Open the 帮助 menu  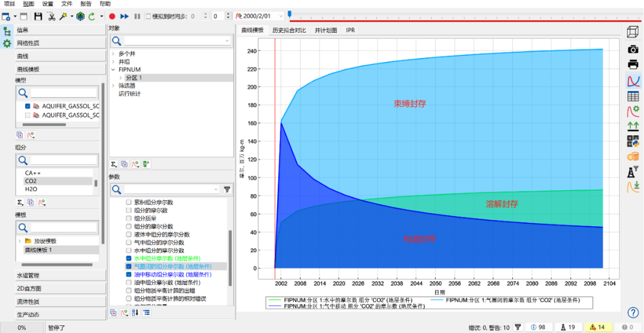pos(105,4)
